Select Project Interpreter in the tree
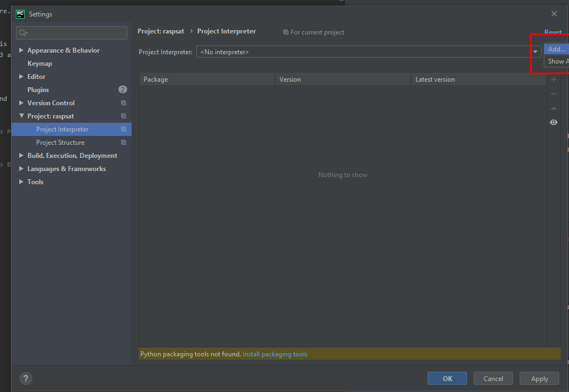This screenshot has width=569, height=392. pyautogui.click(x=71, y=129)
